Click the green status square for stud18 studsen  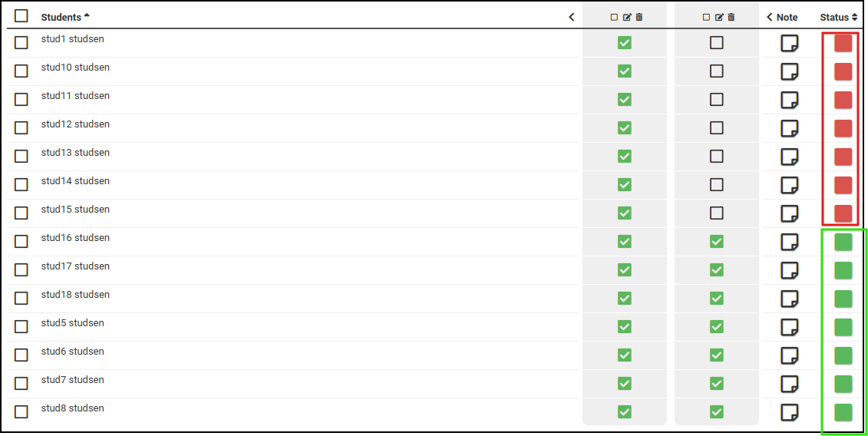pyautogui.click(x=843, y=299)
